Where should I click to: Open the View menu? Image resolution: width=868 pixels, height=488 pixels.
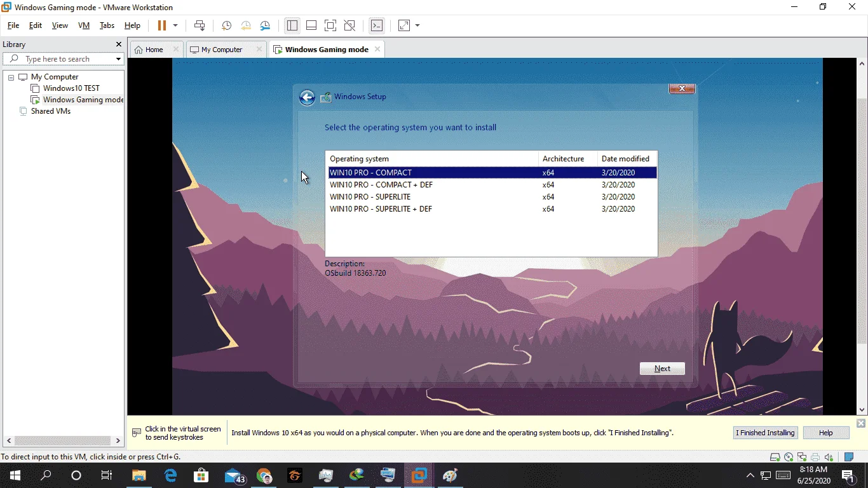(x=60, y=25)
